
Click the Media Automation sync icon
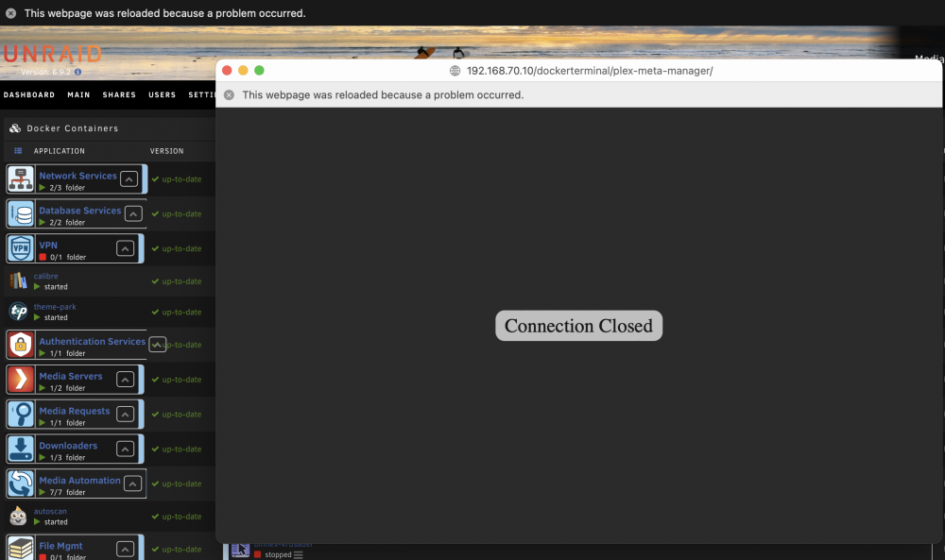(21, 484)
